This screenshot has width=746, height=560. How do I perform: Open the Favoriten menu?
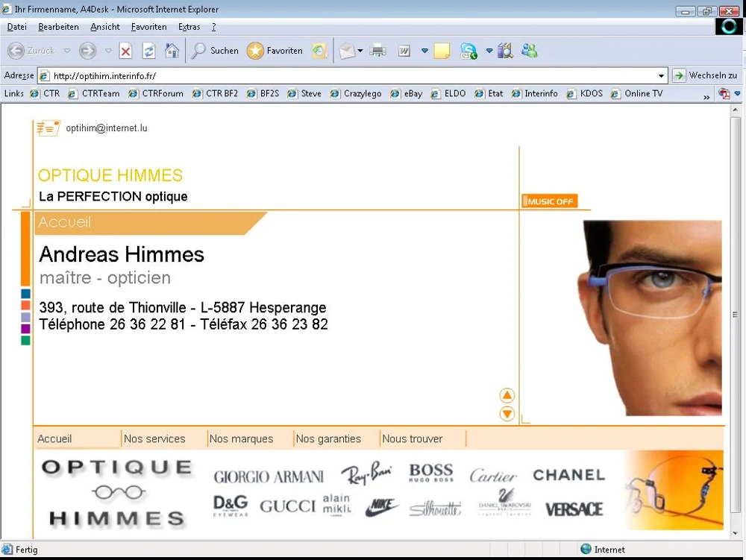(149, 27)
